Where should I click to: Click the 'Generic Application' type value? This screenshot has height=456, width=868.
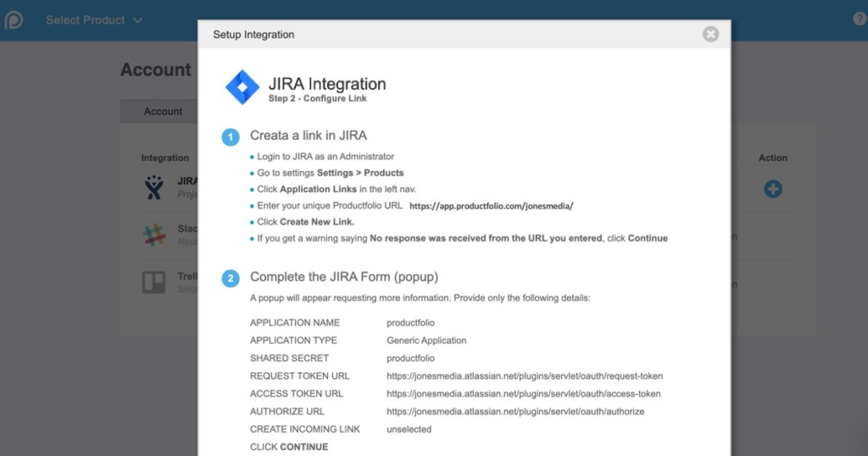click(x=426, y=341)
